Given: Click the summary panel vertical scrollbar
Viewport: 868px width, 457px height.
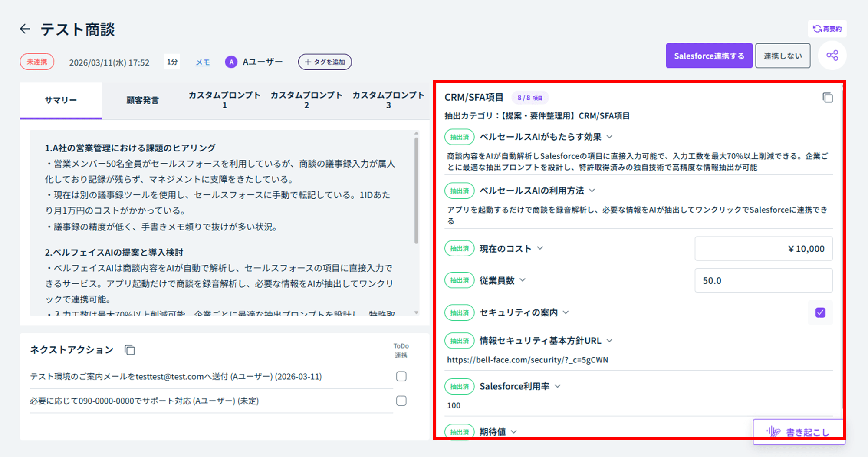Looking at the screenshot, I should (416, 190).
